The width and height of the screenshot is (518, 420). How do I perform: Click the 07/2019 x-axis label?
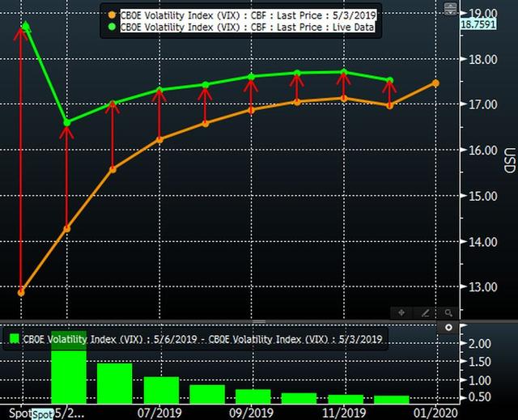pos(159,413)
